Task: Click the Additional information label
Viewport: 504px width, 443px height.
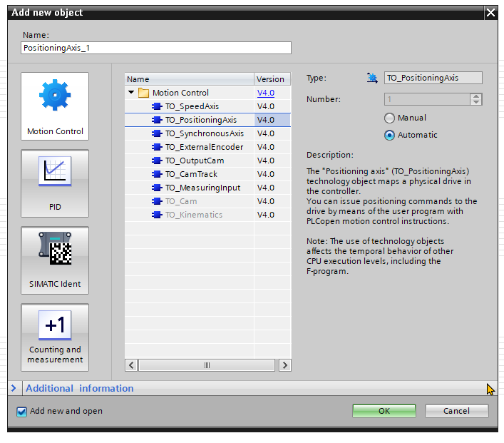Action: coord(80,388)
